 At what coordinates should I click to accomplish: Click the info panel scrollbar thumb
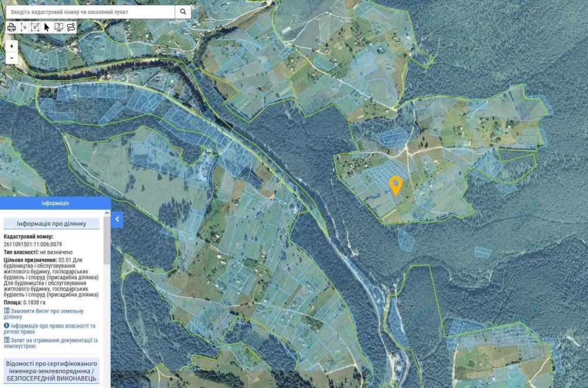pyautogui.click(x=107, y=240)
